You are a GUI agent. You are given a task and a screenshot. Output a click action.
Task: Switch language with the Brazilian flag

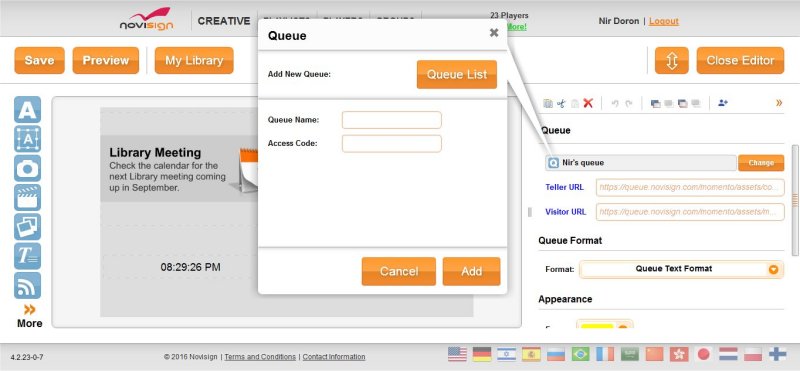[x=581, y=354]
